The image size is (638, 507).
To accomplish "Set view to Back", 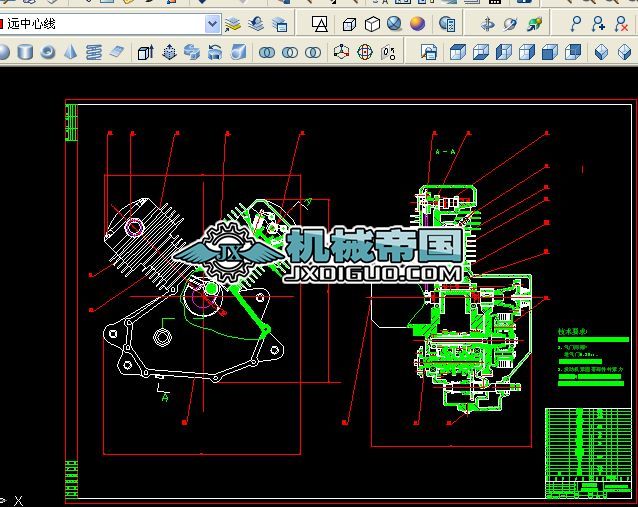I will [x=573, y=52].
